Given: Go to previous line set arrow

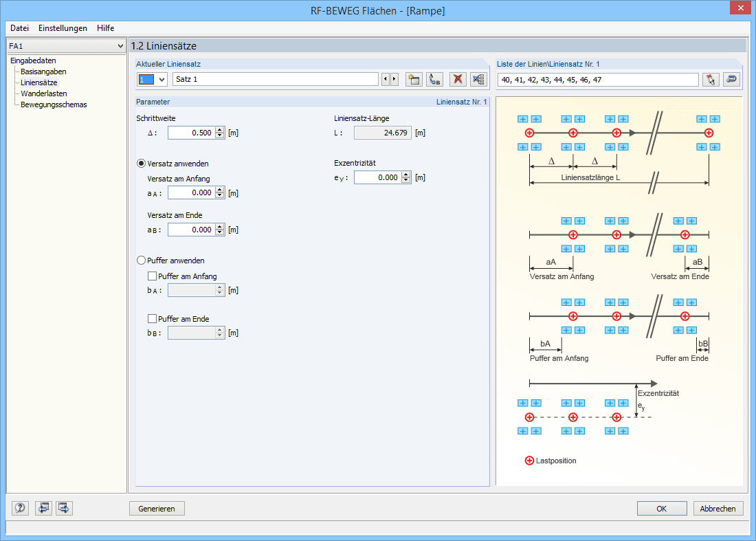Looking at the screenshot, I should (x=386, y=79).
